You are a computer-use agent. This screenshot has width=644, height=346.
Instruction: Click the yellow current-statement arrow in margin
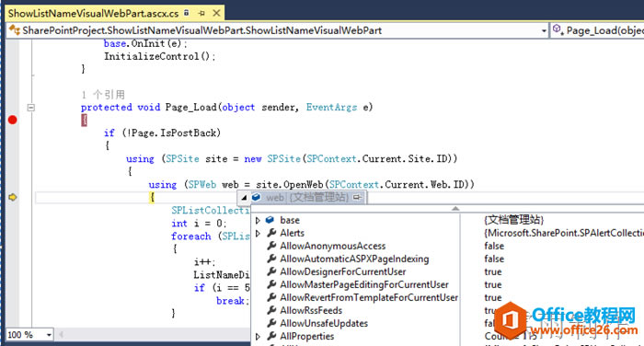13,197
